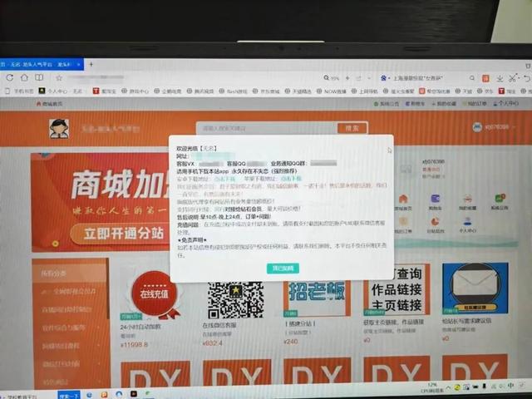Open Internet Explorer icon in taskbar
This screenshot has width=532, height=399.
89,395
